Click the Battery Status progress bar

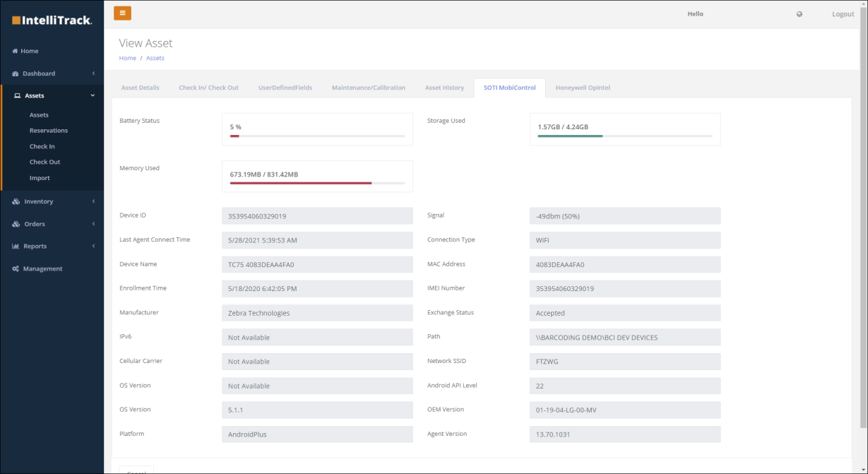pos(317,136)
